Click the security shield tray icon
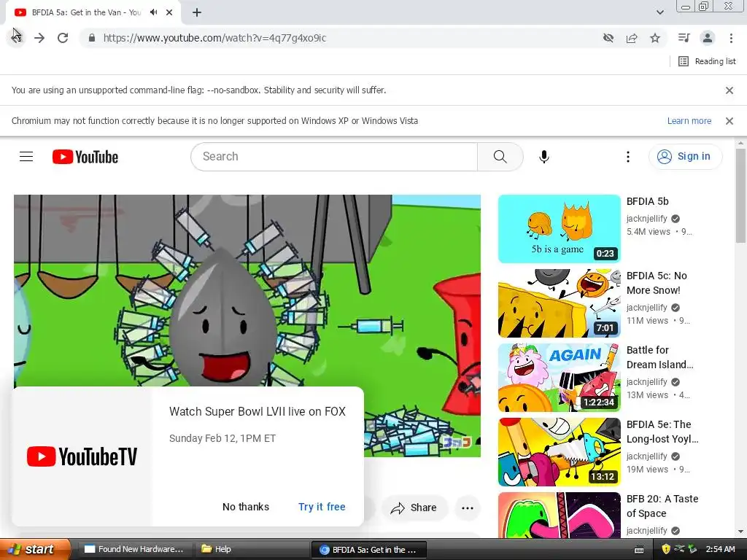Image resolution: width=747 pixels, height=560 pixels. coord(666,549)
